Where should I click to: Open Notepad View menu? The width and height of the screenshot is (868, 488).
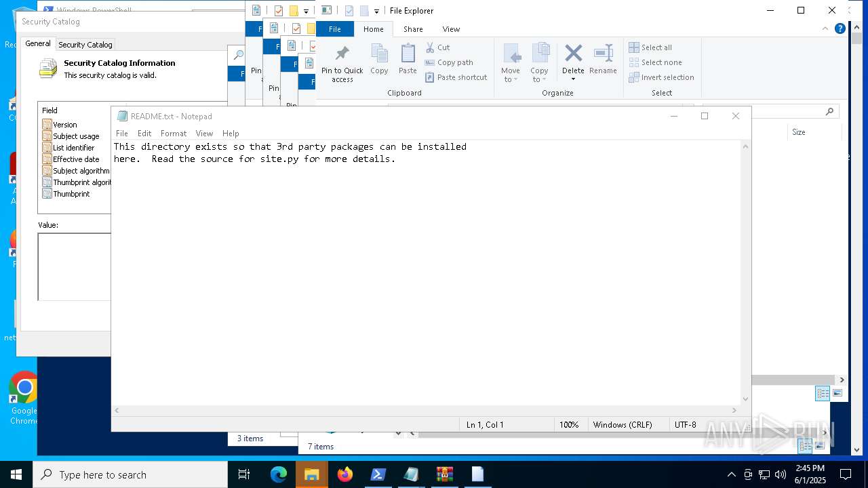coord(204,134)
